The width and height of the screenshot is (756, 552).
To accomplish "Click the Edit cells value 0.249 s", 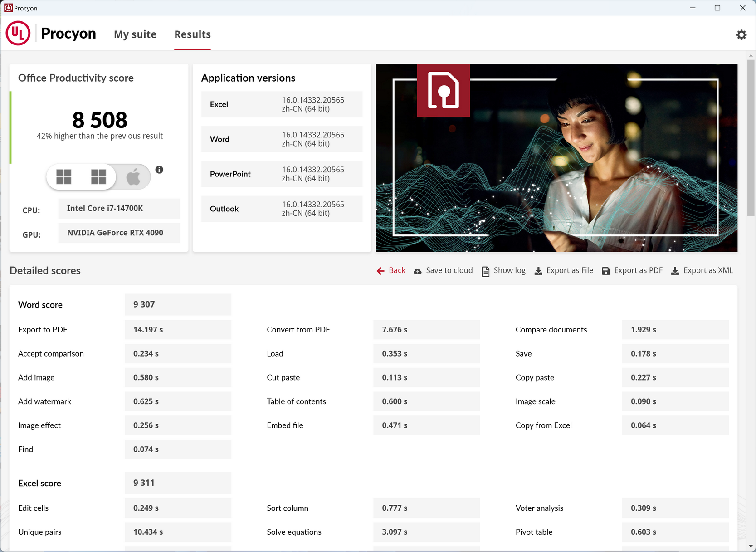I will tap(178, 508).
